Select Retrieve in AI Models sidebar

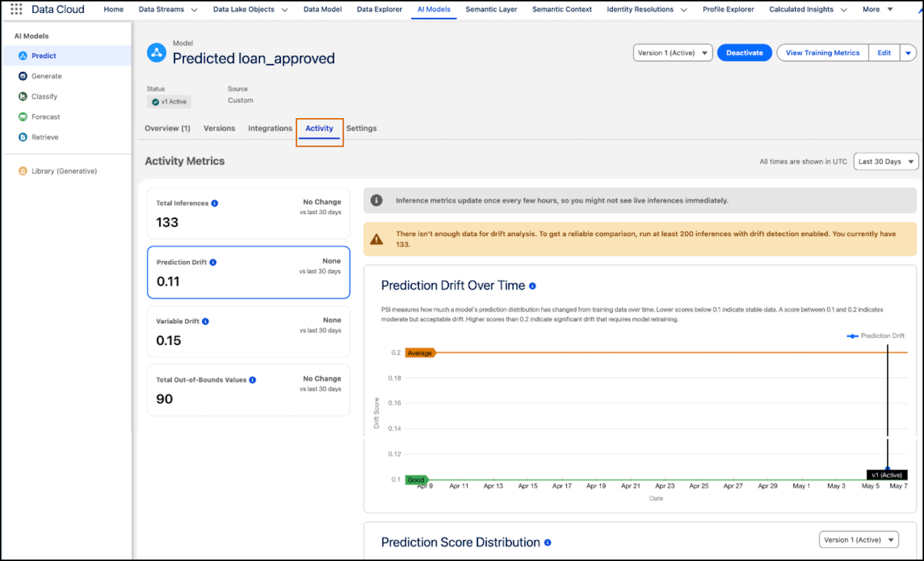(67, 137)
